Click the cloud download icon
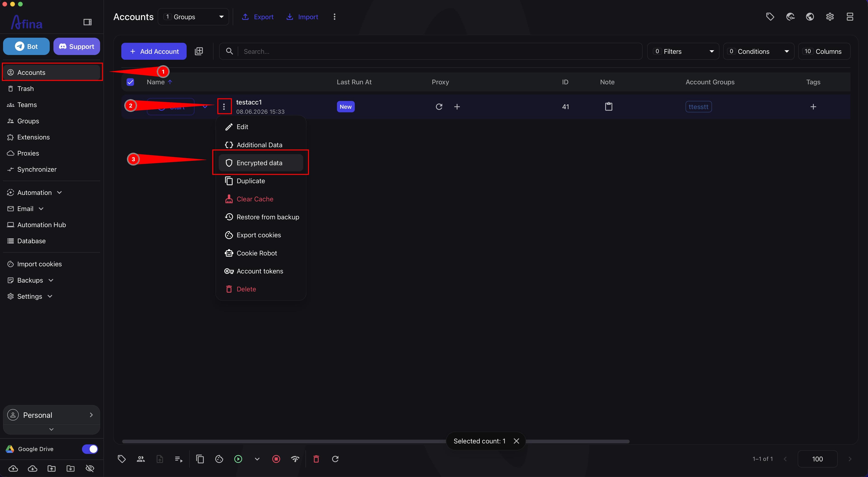The image size is (868, 477). tap(32, 469)
